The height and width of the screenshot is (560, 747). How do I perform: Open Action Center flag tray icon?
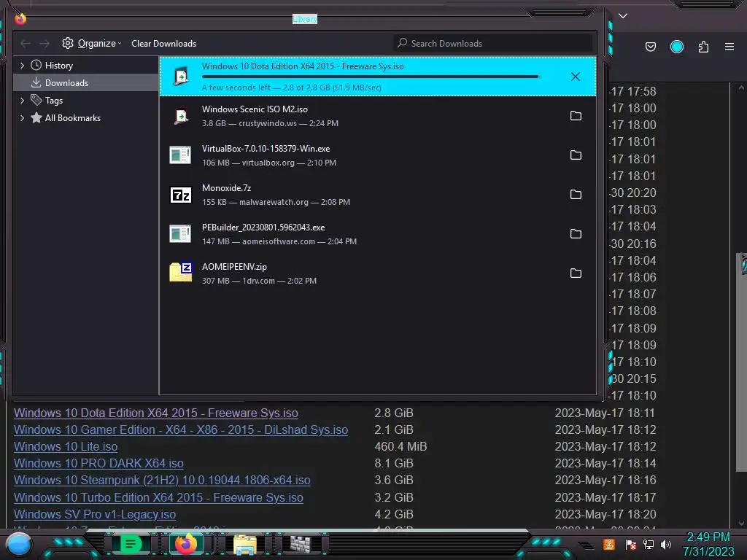point(630,545)
